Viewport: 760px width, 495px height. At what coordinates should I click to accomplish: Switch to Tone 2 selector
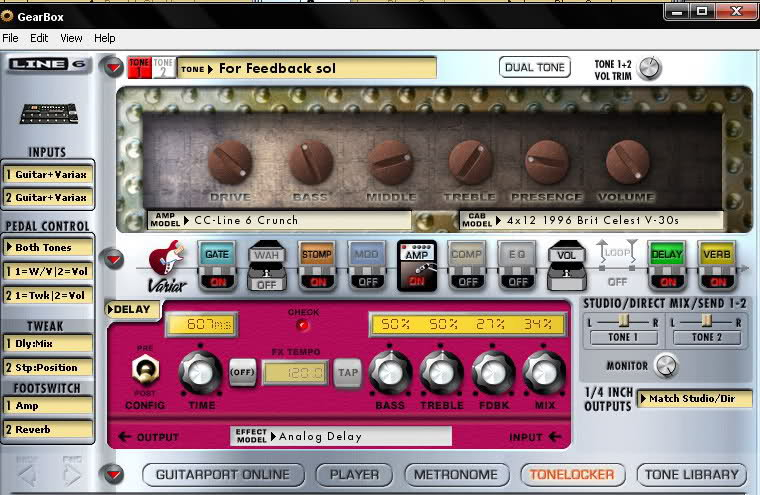(x=163, y=68)
